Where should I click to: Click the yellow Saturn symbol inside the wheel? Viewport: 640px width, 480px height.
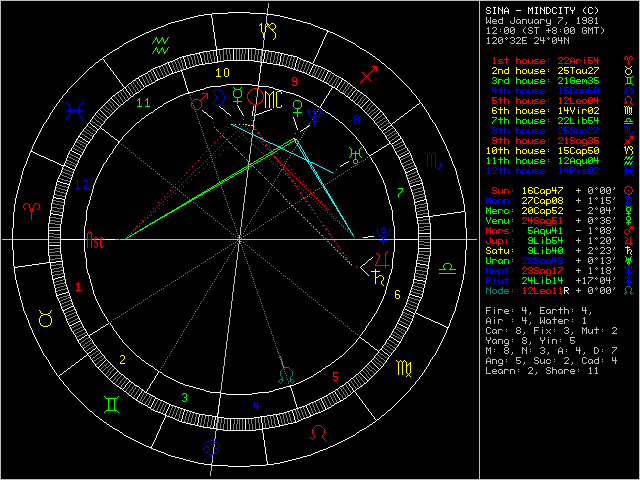pos(378,277)
